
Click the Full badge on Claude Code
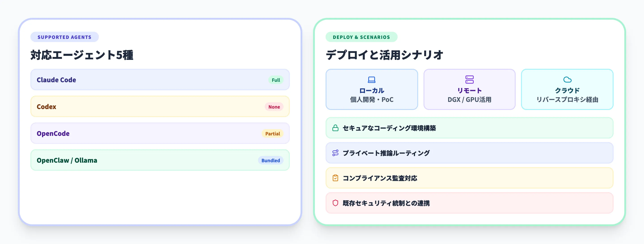point(276,80)
